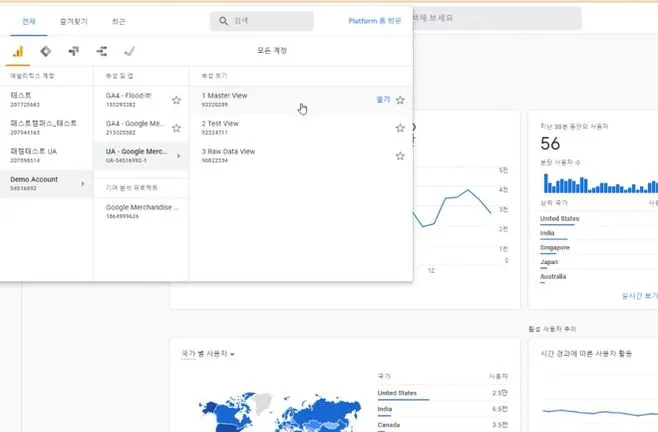Click the users-per-minute bar chart
Image resolution: width=658 pixels, height=432 pixels.
point(600,183)
